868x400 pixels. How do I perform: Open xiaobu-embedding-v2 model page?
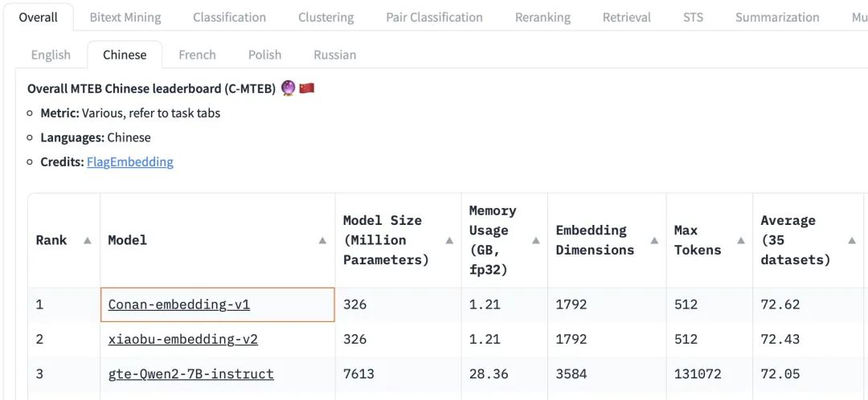(x=183, y=339)
